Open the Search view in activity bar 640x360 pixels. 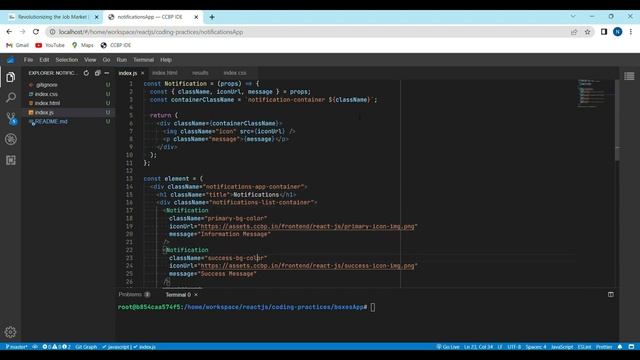tap(11, 98)
